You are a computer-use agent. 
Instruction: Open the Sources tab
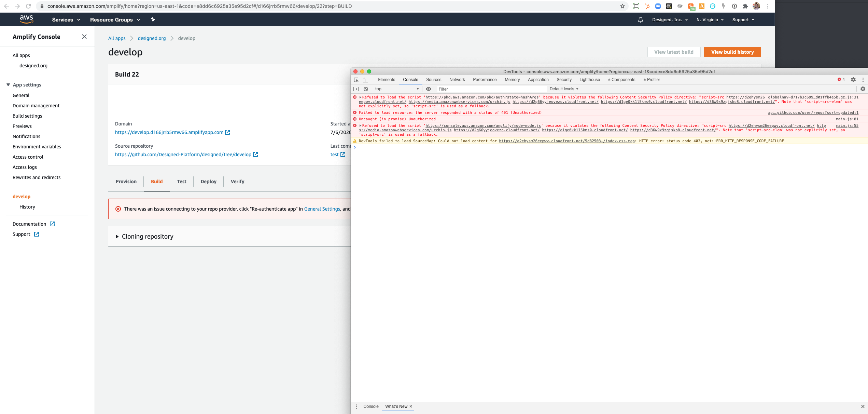tap(434, 80)
